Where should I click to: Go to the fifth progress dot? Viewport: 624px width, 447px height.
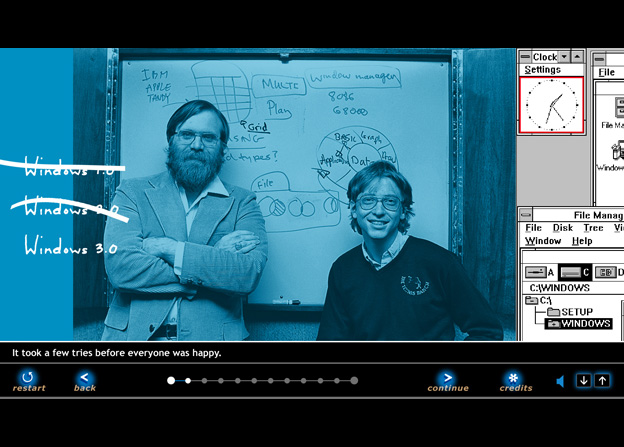[238, 381]
